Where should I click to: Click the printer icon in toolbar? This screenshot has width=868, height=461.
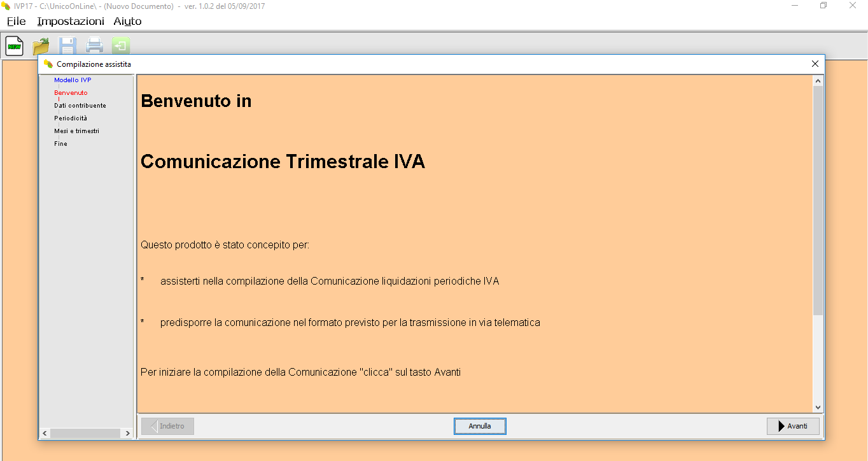[x=94, y=46]
